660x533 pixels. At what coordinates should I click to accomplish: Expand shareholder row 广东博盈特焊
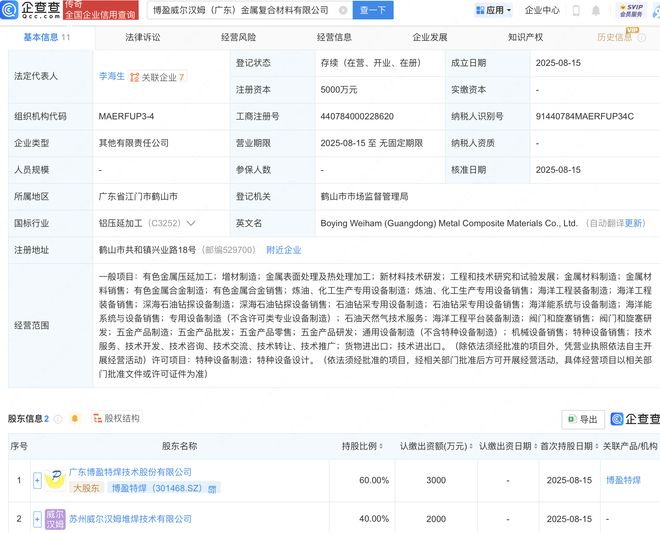(x=37, y=480)
